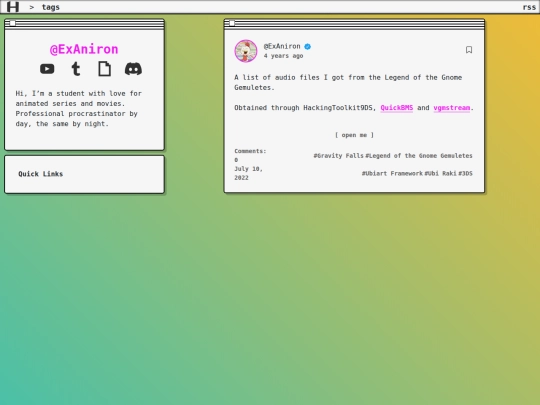Select the #3DS tag

[465, 173]
